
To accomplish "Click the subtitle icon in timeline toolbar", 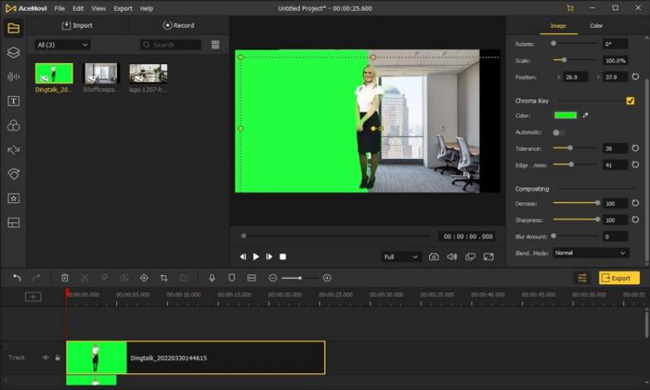I will pos(252,278).
